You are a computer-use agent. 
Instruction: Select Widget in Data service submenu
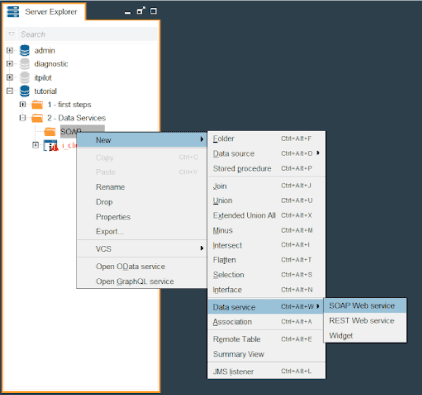(365, 336)
